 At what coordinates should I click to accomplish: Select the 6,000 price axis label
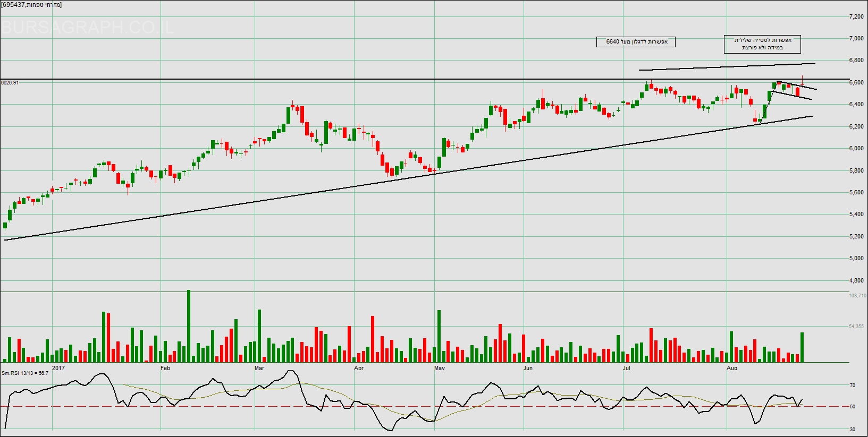[856, 149]
